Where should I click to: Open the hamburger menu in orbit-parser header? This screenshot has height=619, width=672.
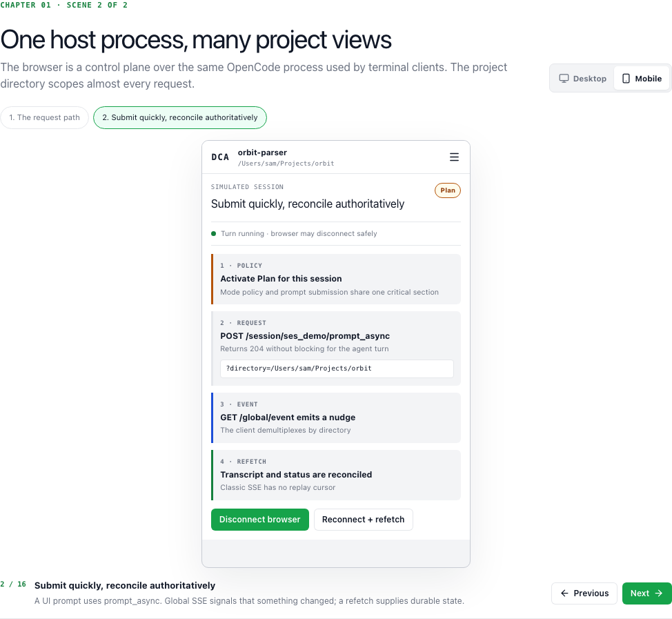(x=454, y=157)
